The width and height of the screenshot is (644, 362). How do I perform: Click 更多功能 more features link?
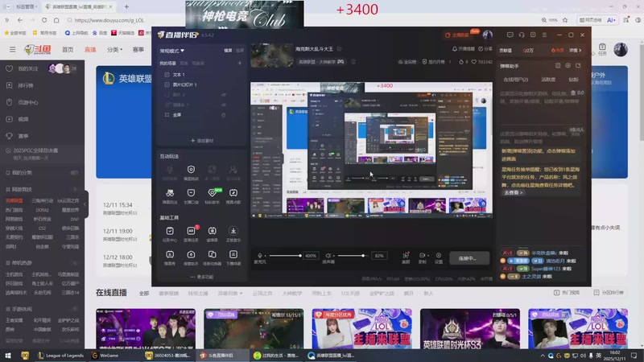click(202, 277)
